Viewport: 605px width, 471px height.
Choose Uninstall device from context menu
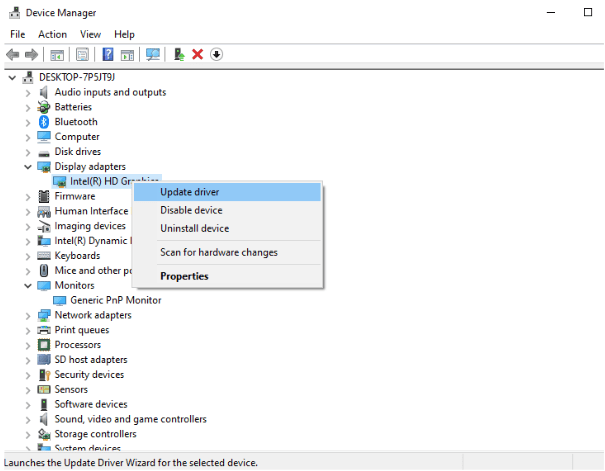click(227, 228)
